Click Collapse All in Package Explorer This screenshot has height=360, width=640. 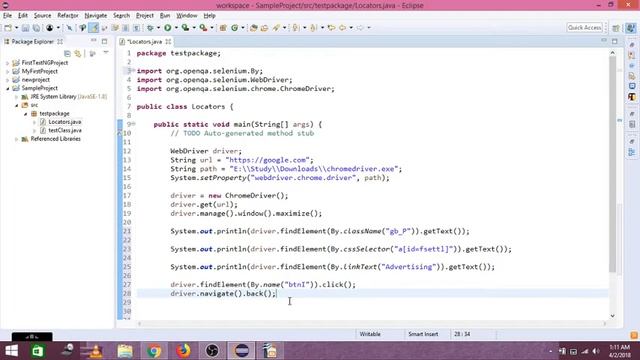(x=67, y=53)
